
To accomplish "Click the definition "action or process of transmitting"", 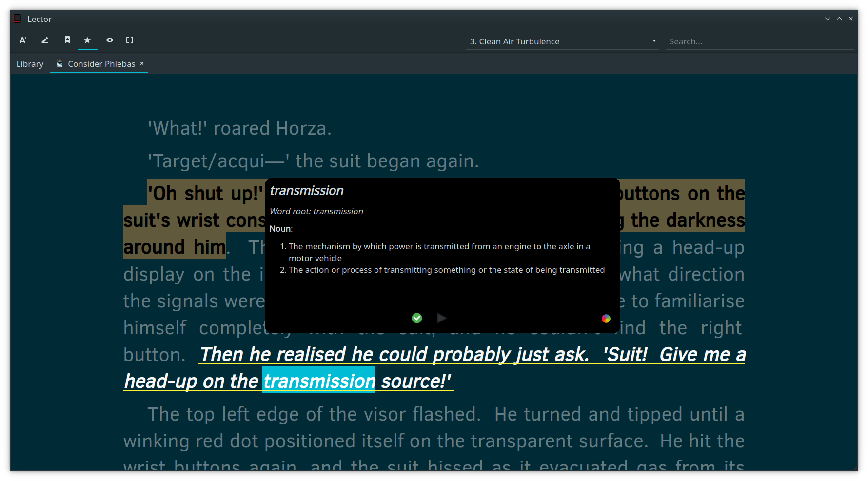I will 447,270.
